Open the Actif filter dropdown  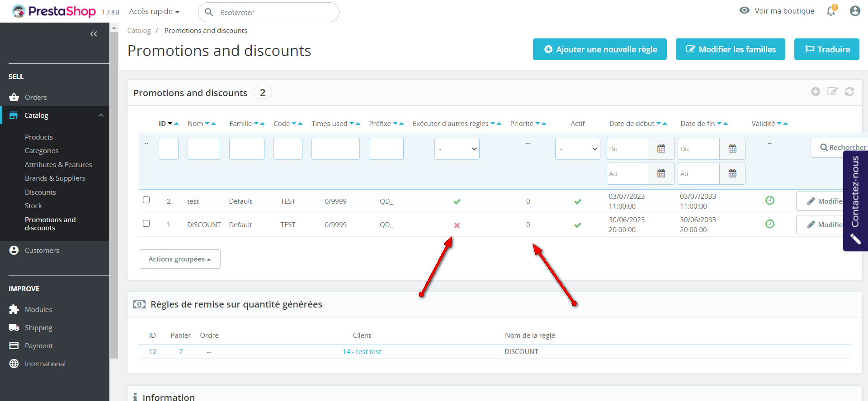click(x=577, y=149)
